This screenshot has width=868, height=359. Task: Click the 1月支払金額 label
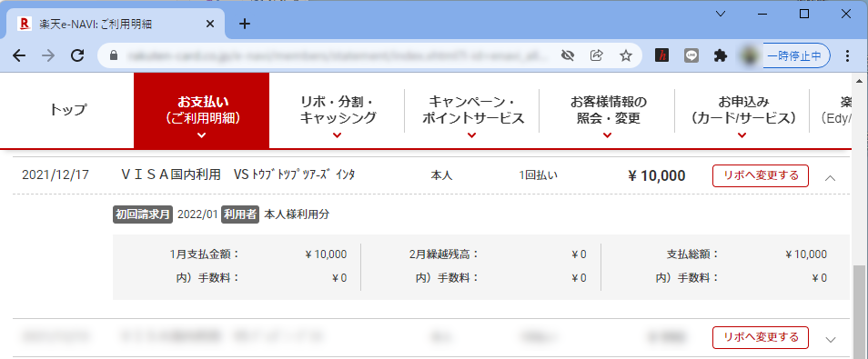[205, 254]
